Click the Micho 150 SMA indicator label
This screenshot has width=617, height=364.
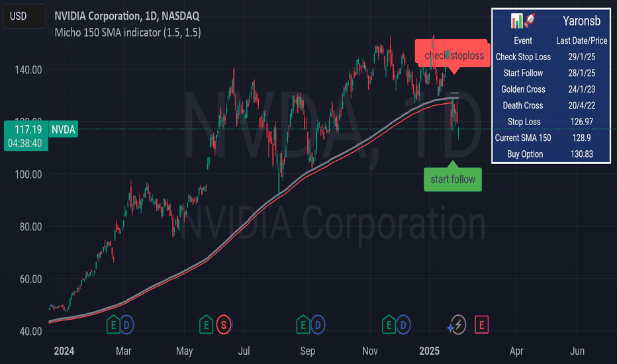tap(128, 32)
